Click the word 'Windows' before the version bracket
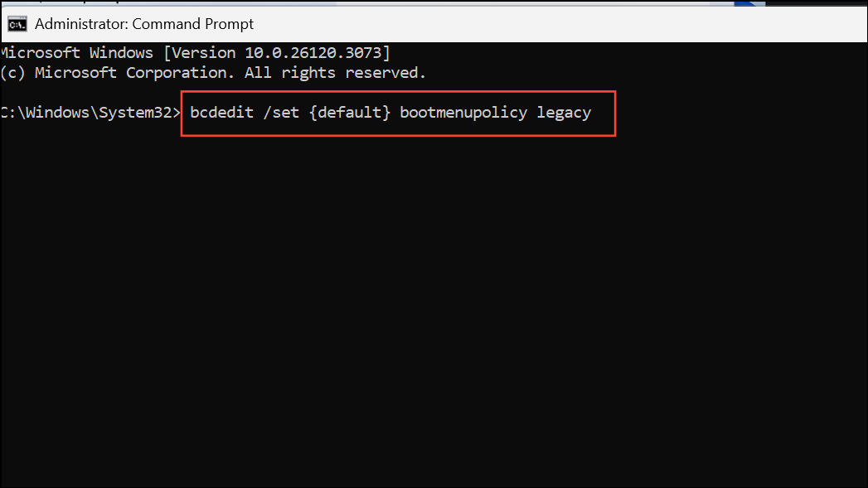The image size is (868, 488). pos(121,53)
